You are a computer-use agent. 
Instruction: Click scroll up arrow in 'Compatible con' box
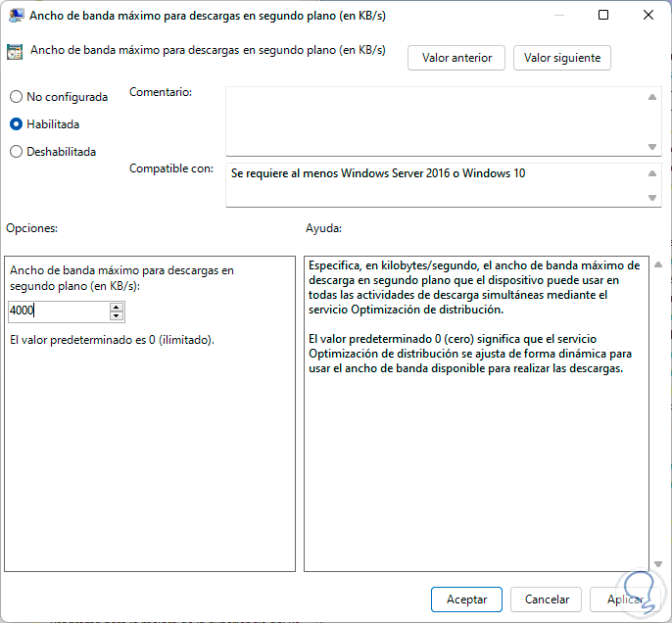point(652,173)
